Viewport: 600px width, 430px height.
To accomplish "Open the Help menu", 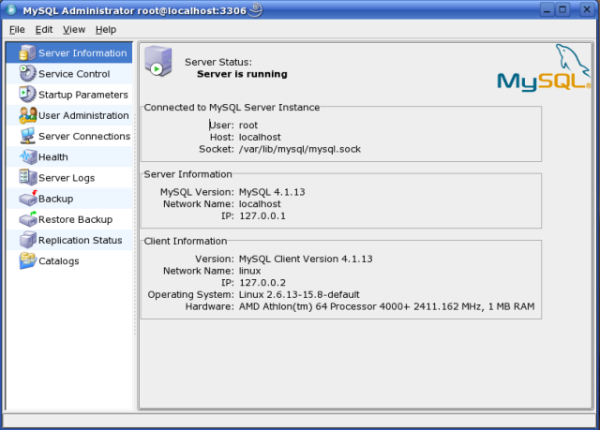I will [x=106, y=30].
